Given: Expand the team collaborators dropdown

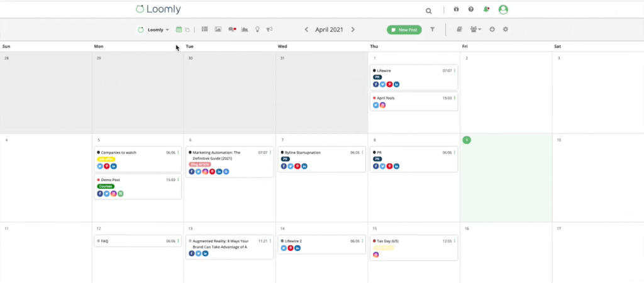Looking at the screenshot, I should [475, 30].
